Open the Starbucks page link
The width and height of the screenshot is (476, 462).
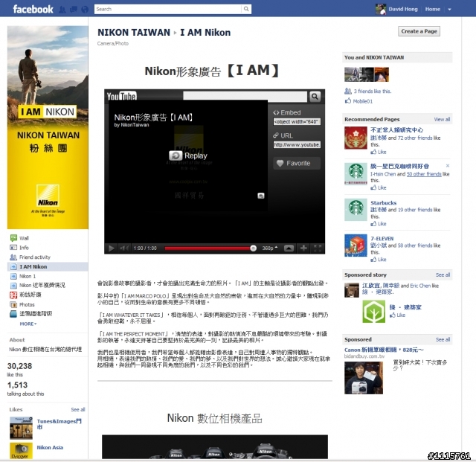click(383, 202)
